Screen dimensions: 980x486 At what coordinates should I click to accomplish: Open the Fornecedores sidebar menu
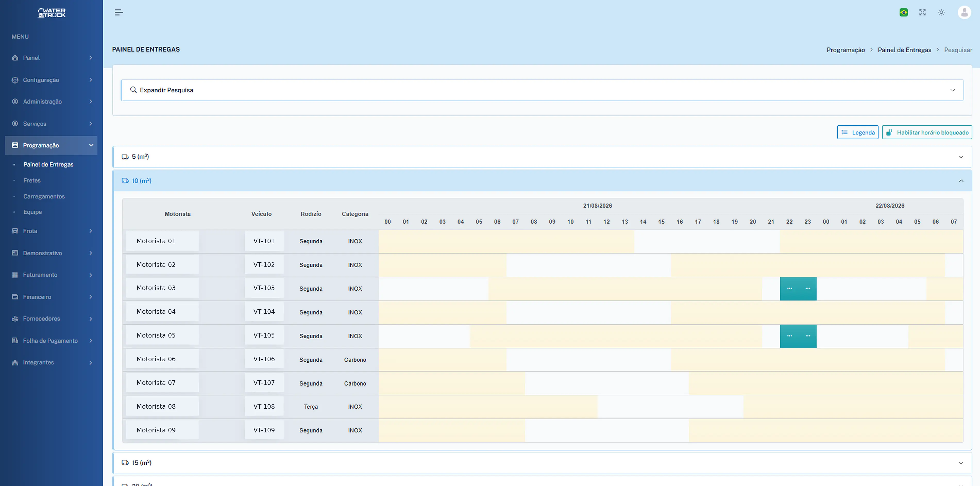pyautogui.click(x=51, y=319)
